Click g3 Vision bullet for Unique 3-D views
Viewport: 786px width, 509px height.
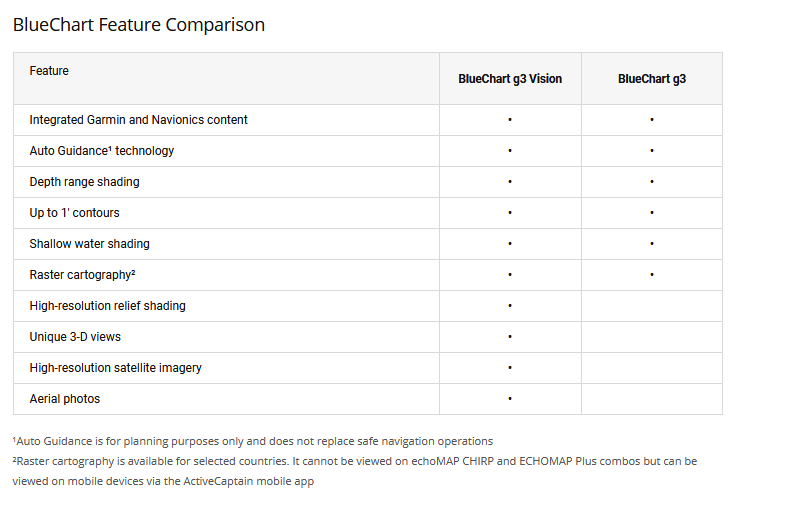point(510,337)
